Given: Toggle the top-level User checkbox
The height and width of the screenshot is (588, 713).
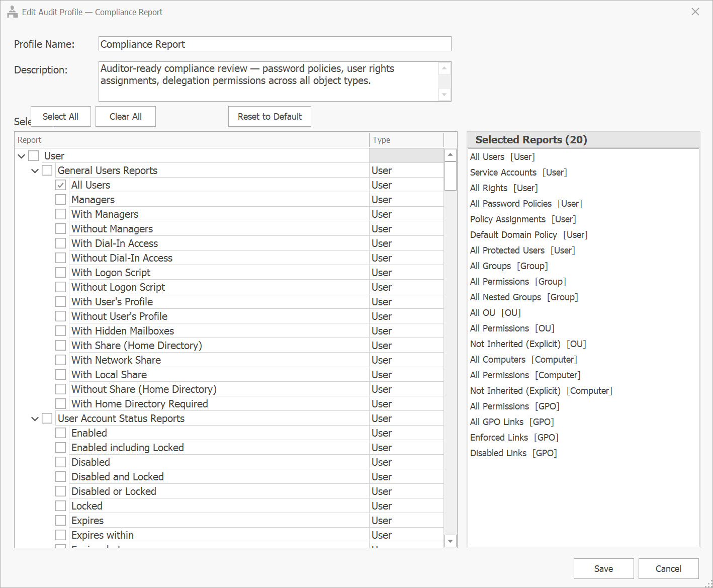Looking at the screenshot, I should 33,155.
